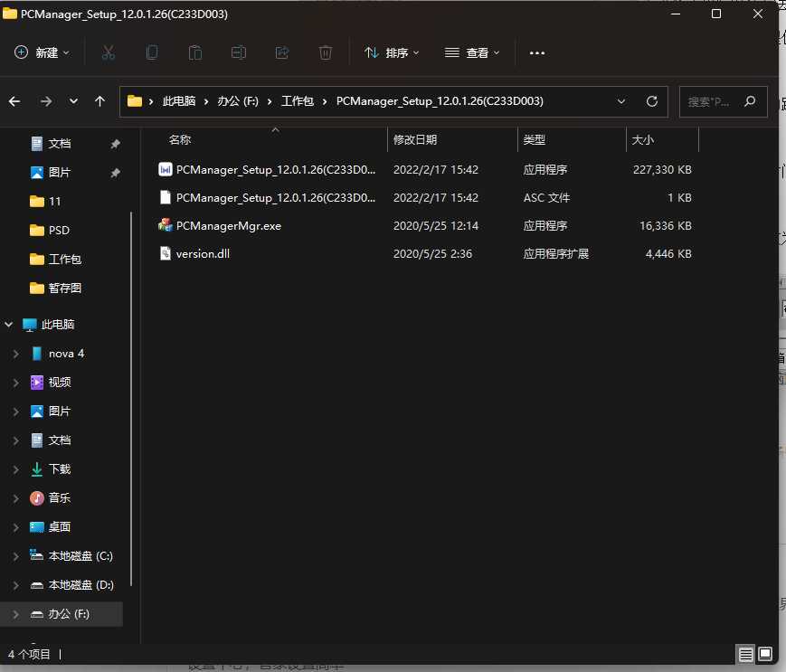Viewport: 786px width, 672px height.
Task: Click the Delete trash can icon
Action: 326,52
